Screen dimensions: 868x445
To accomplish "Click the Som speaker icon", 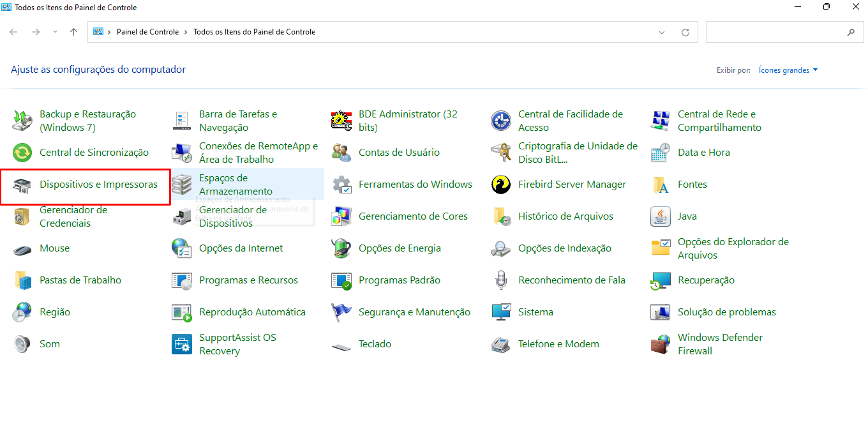I will point(22,344).
